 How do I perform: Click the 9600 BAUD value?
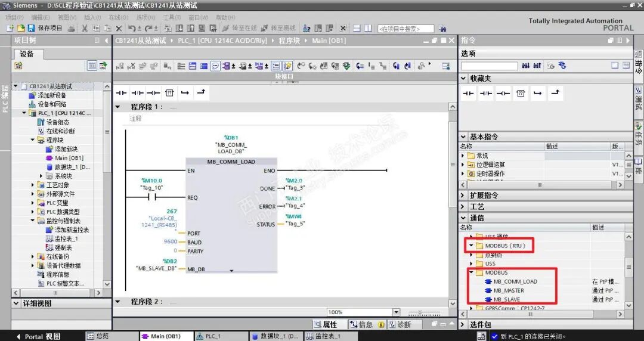pos(171,241)
